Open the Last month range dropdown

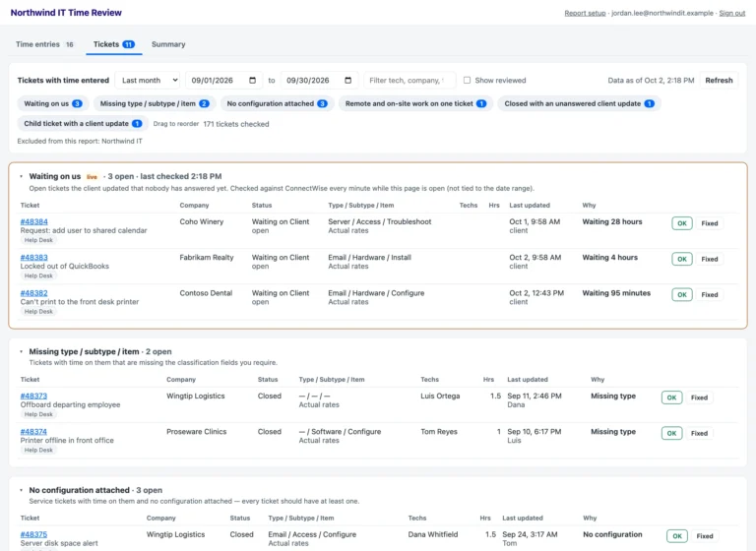(x=148, y=80)
